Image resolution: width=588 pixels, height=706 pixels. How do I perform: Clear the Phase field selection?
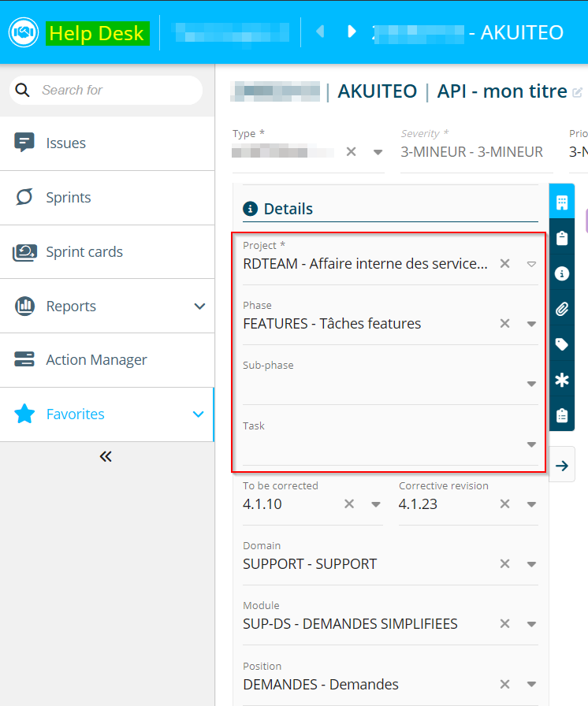(x=505, y=323)
